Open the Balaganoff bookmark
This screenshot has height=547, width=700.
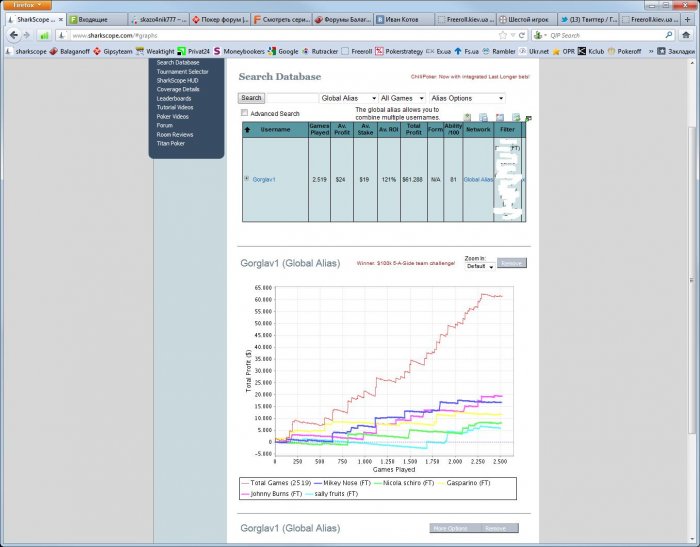coord(70,51)
